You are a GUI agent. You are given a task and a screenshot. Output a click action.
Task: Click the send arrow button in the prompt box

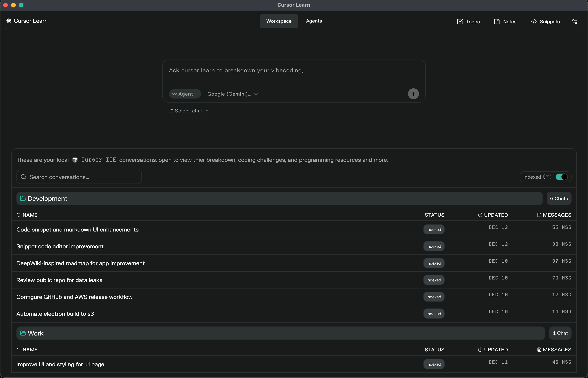pyautogui.click(x=413, y=94)
